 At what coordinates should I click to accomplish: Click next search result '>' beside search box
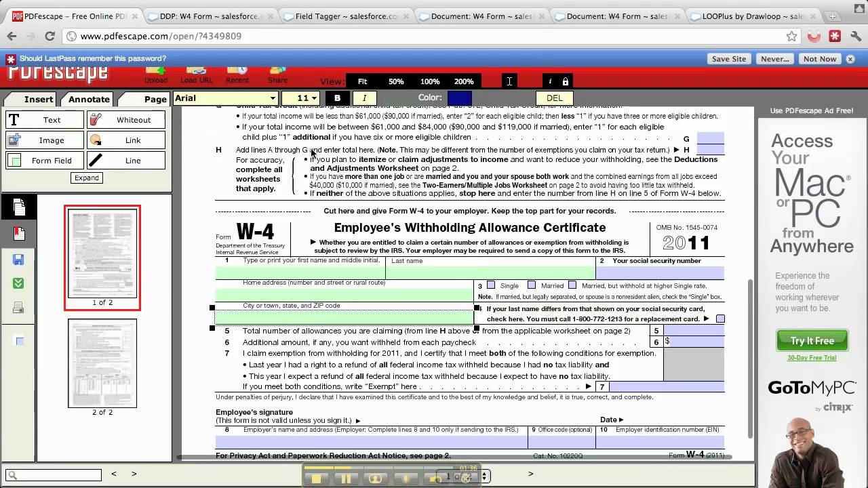coord(134,474)
